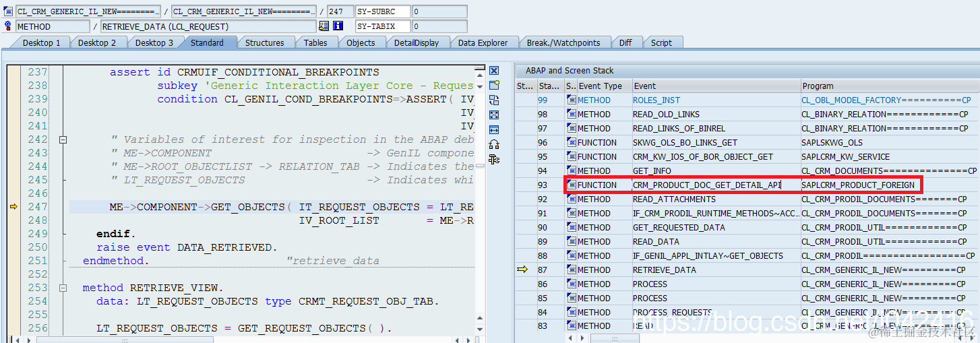The height and width of the screenshot is (343, 980).
Task: Open the Objects tab
Action: [x=361, y=42]
